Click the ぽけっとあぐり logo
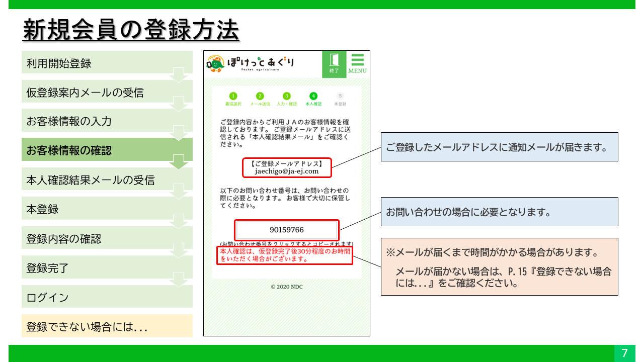This screenshot has height=362, width=644. click(251, 64)
